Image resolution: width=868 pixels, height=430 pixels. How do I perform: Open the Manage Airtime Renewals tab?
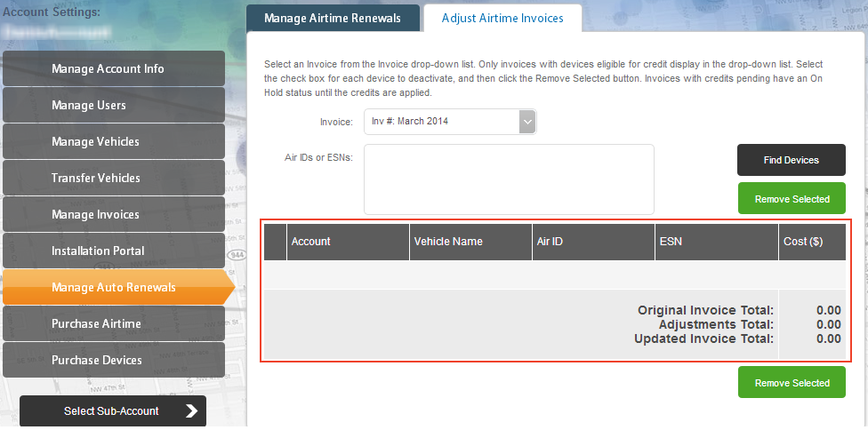333,19
